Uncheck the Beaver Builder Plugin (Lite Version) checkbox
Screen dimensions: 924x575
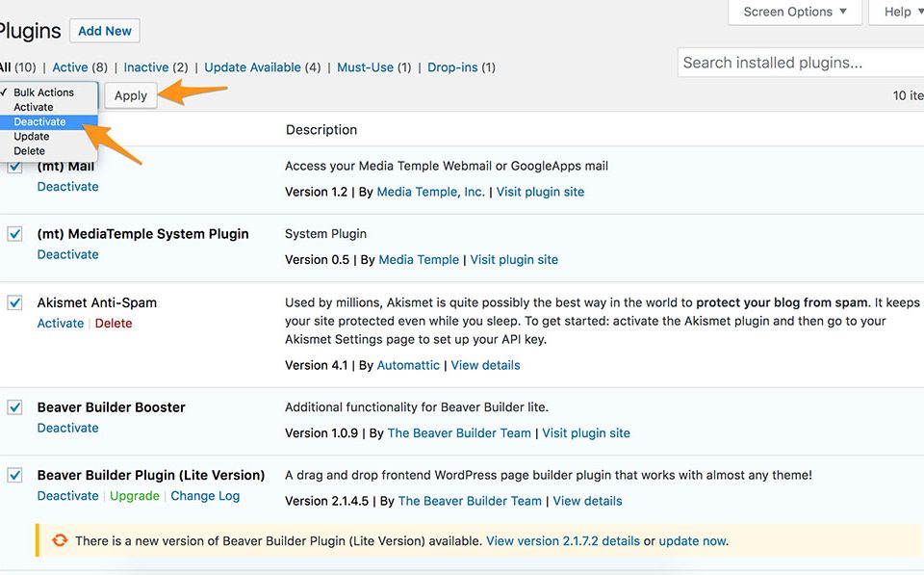point(14,475)
